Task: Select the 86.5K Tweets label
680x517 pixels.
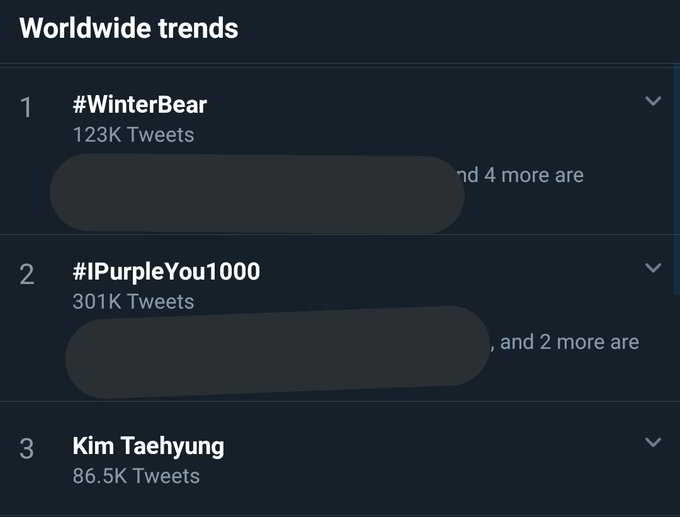Action: (x=136, y=476)
